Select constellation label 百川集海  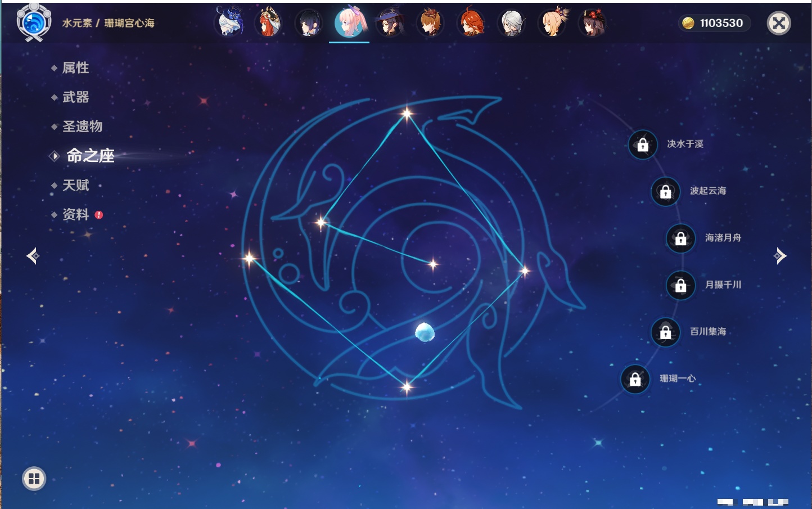[708, 331]
